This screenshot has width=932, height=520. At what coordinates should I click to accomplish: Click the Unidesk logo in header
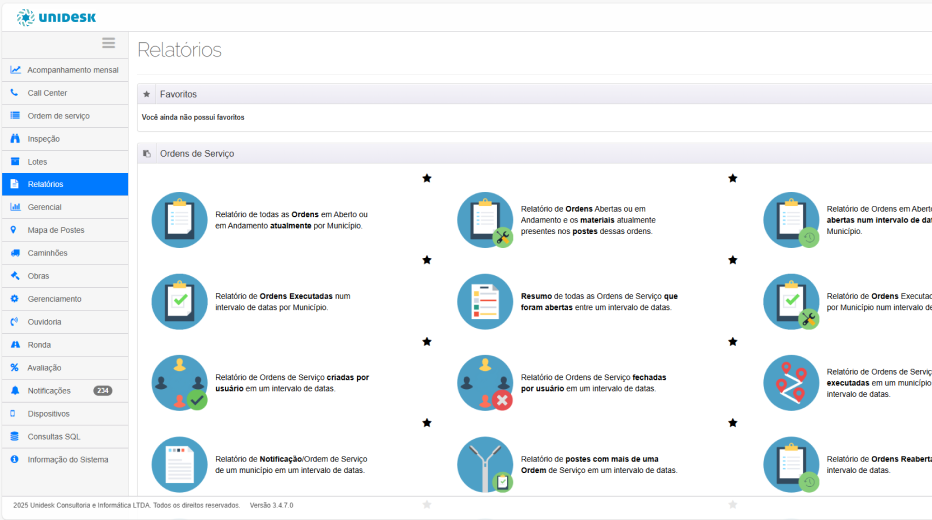(x=57, y=17)
